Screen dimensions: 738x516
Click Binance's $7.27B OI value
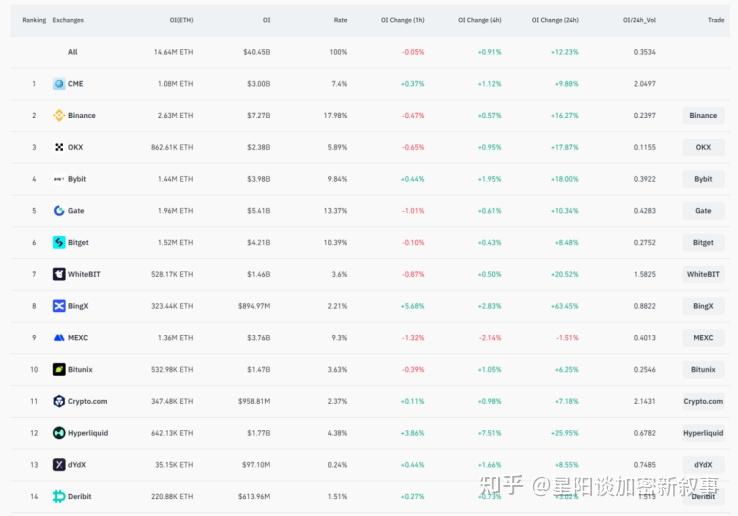[258, 115]
